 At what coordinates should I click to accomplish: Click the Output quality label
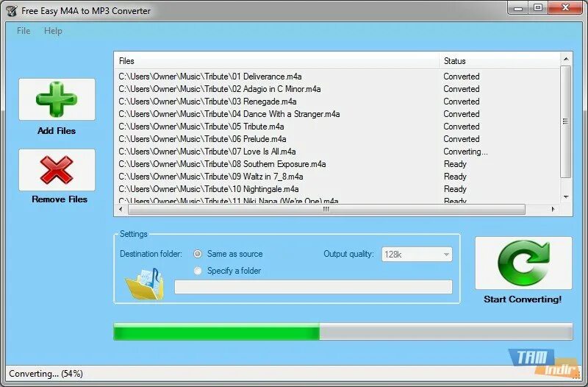348,254
